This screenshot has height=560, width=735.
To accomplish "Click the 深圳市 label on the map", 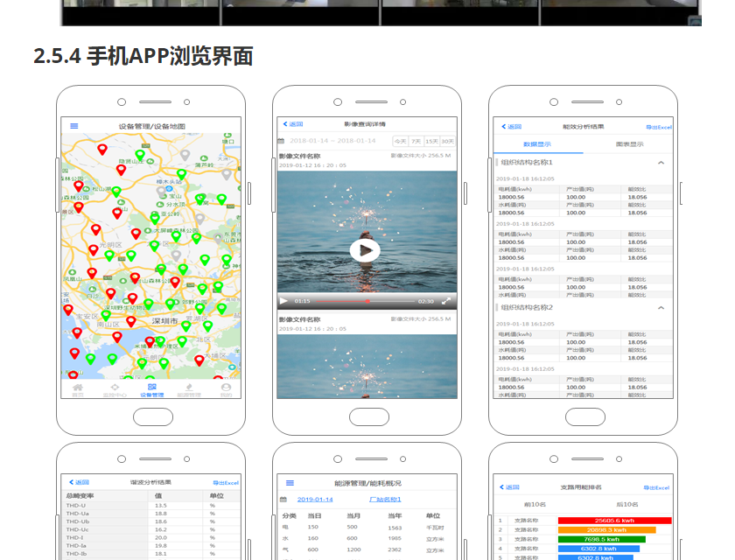I will pos(164,321).
